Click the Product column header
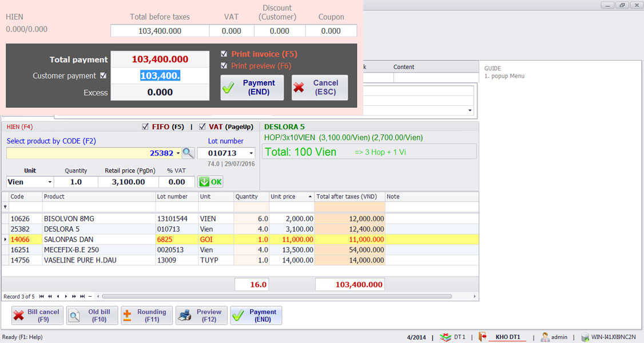The height and width of the screenshot is (343, 644). pyautogui.click(x=98, y=197)
